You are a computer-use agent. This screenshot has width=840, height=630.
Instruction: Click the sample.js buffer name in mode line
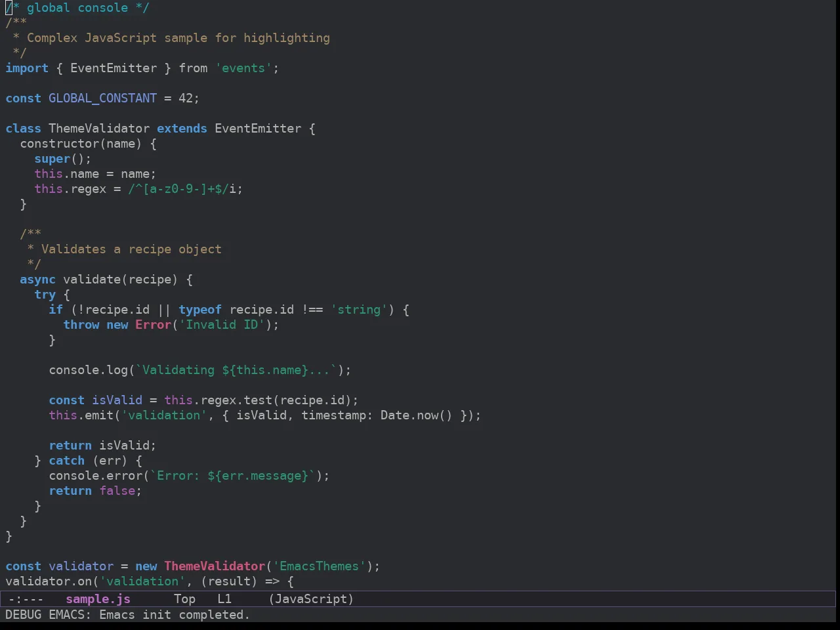(98, 598)
